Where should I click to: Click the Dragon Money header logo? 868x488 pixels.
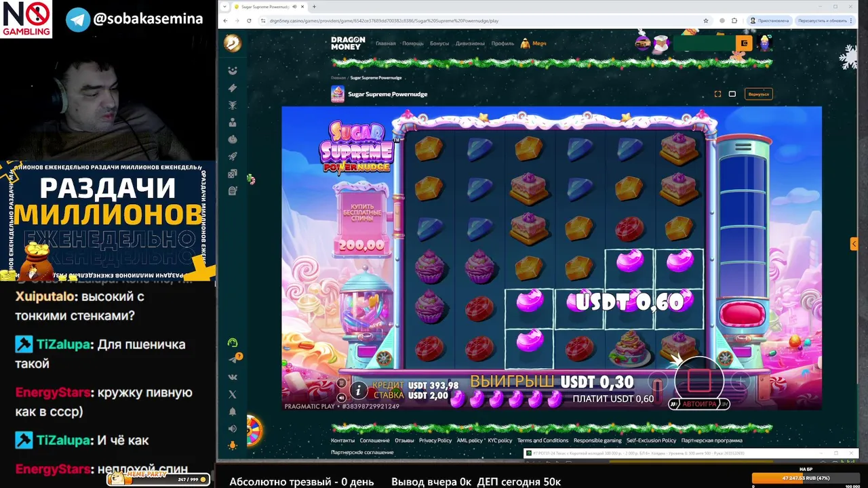click(348, 43)
